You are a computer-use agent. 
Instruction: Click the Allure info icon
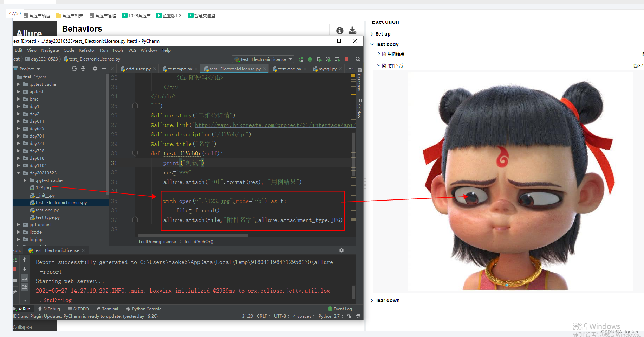pyautogui.click(x=340, y=31)
